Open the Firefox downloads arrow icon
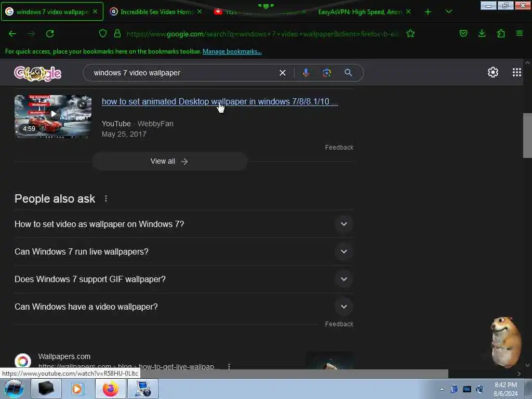The image size is (532, 399). point(482,33)
